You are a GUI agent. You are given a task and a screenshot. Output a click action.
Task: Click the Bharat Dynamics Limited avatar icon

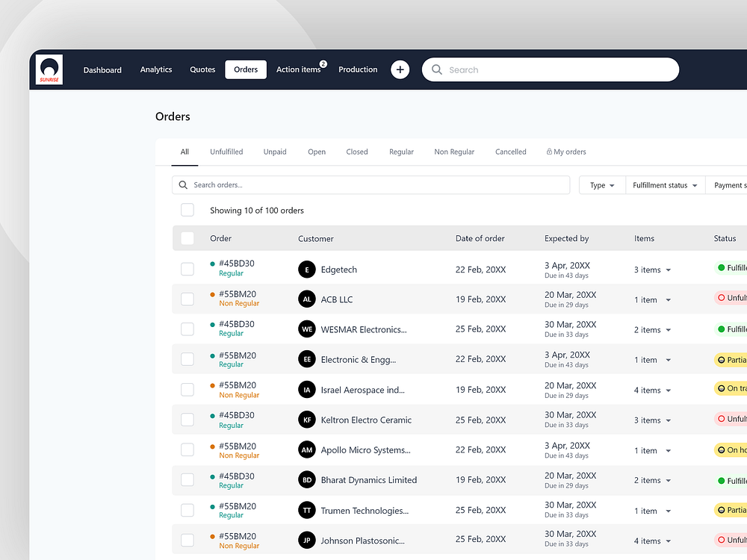point(307,479)
